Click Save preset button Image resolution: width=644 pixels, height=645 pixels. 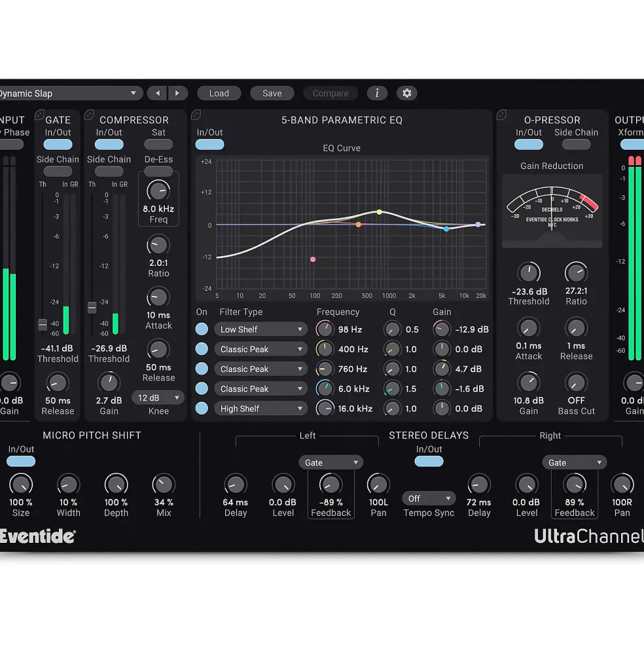click(272, 94)
